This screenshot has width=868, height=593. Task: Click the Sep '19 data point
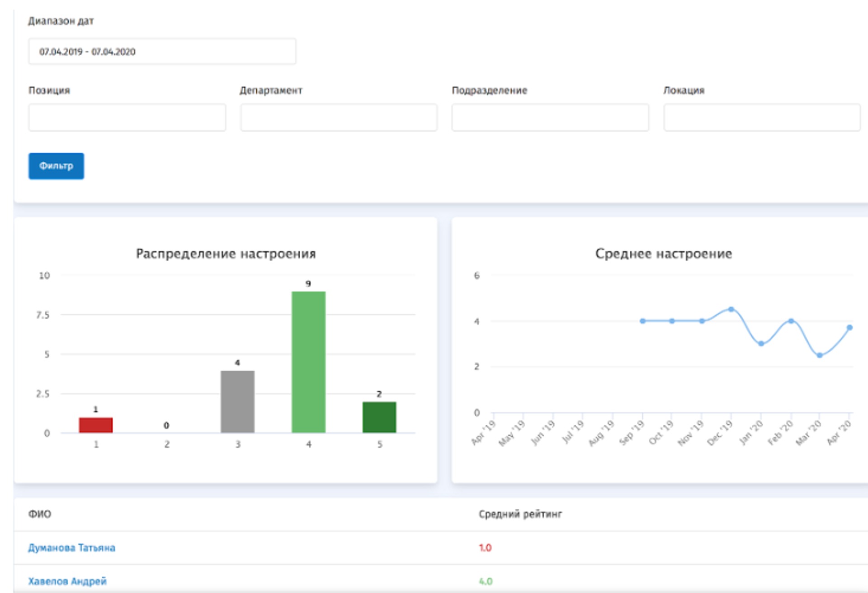pyautogui.click(x=642, y=321)
